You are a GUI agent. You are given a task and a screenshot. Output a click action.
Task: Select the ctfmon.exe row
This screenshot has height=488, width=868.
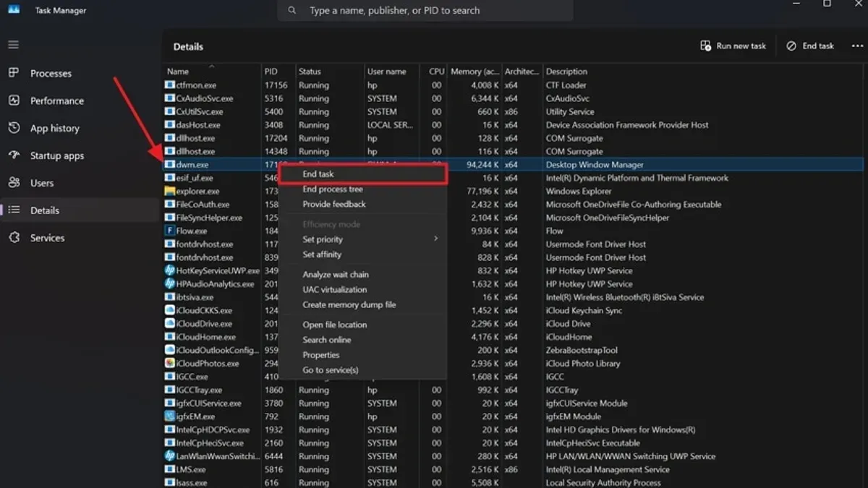pyautogui.click(x=513, y=85)
